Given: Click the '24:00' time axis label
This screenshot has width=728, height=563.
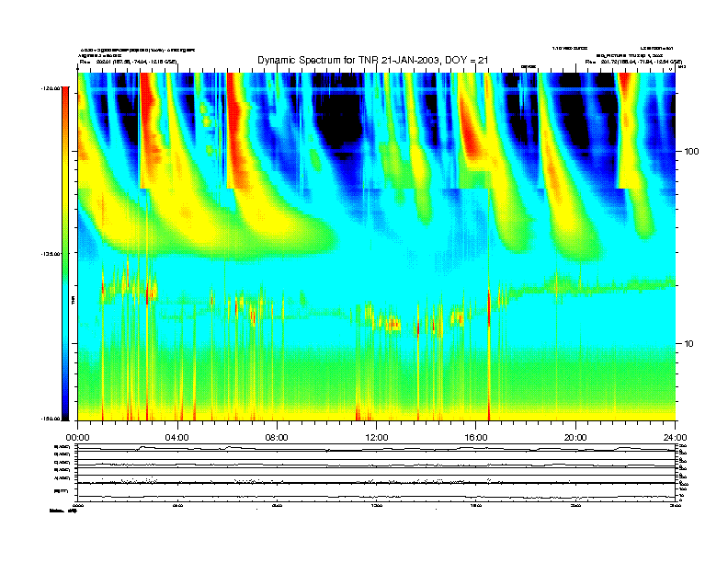Looking at the screenshot, I should [675, 438].
